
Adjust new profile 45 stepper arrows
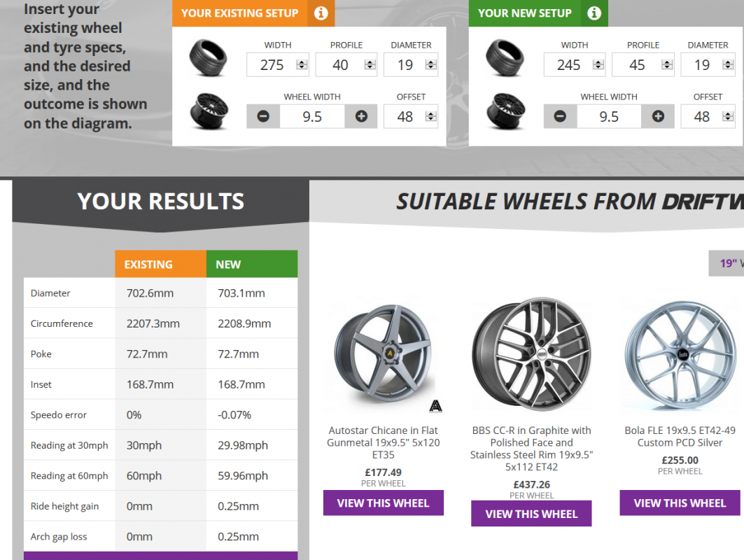pos(667,64)
